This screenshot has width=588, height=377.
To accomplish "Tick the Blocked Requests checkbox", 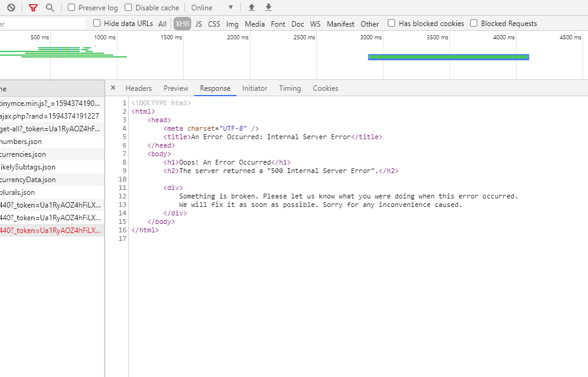I will 474,24.
